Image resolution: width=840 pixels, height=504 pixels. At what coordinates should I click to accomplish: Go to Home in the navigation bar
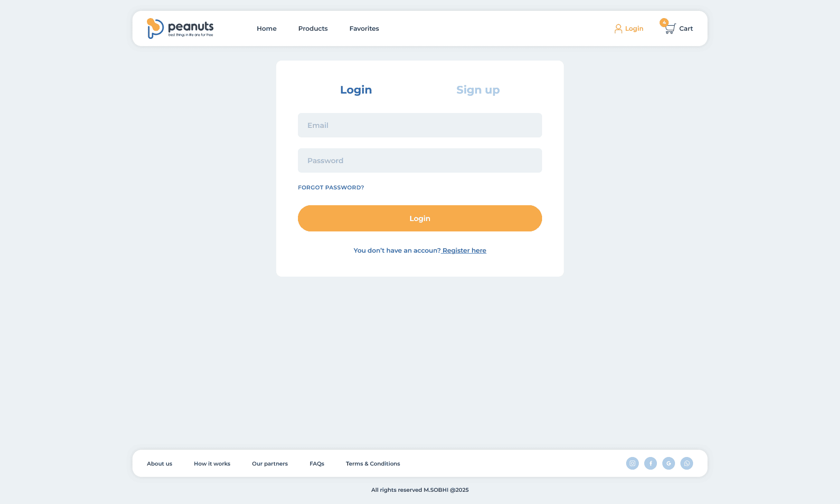267,28
